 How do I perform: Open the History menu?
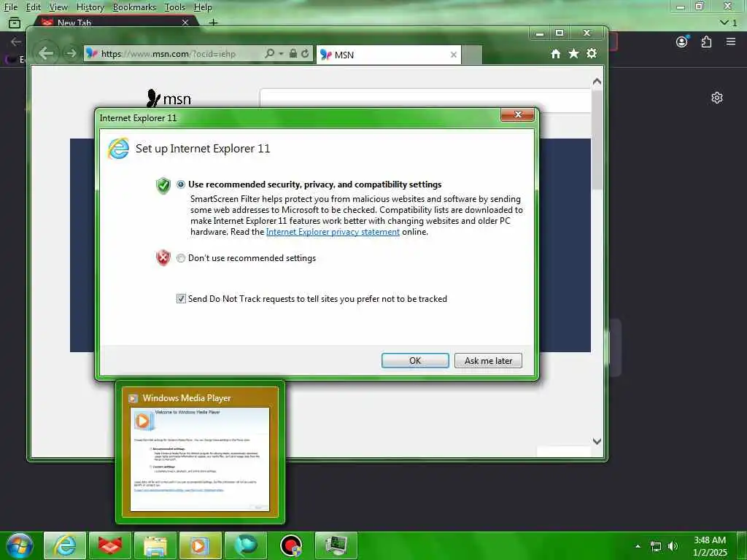tap(90, 7)
